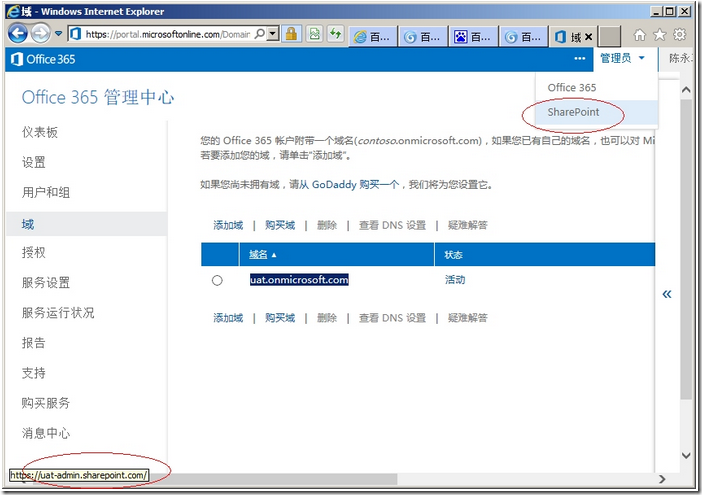Open the 管理员 dropdown menu

point(623,58)
